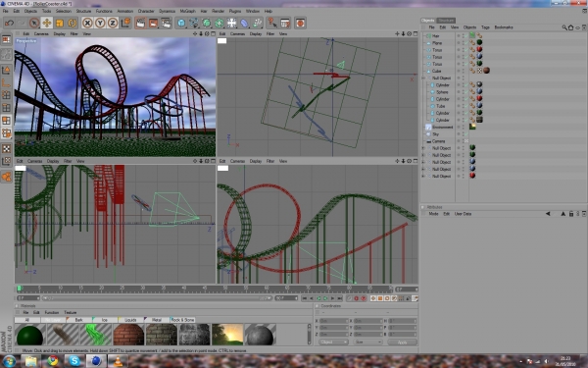This screenshot has width=588, height=368.
Task: Click the red material tag on Torus
Action: pos(479,50)
